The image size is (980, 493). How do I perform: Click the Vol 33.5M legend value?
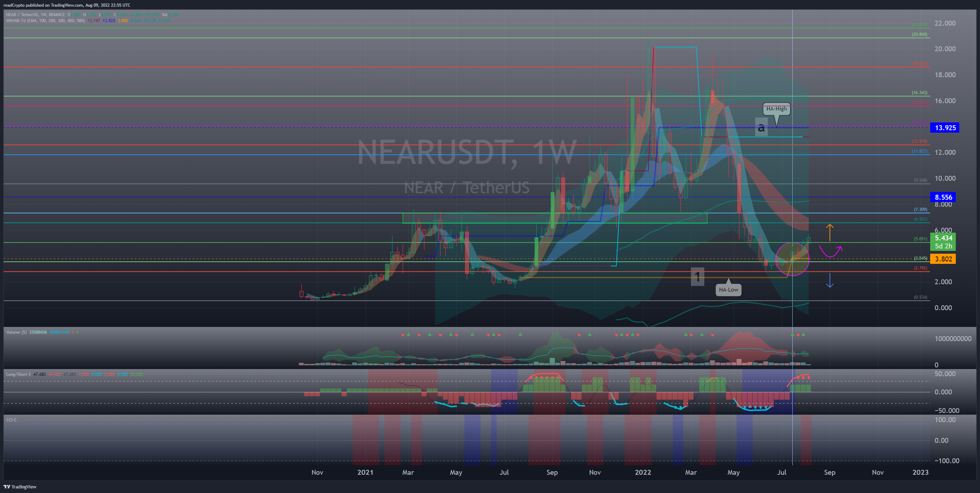pos(170,15)
